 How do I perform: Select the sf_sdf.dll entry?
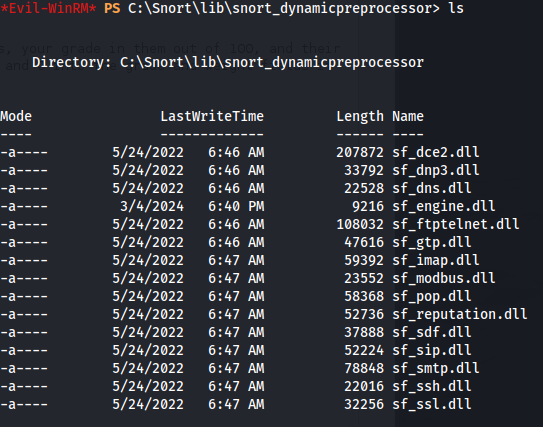tap(431, 332)
